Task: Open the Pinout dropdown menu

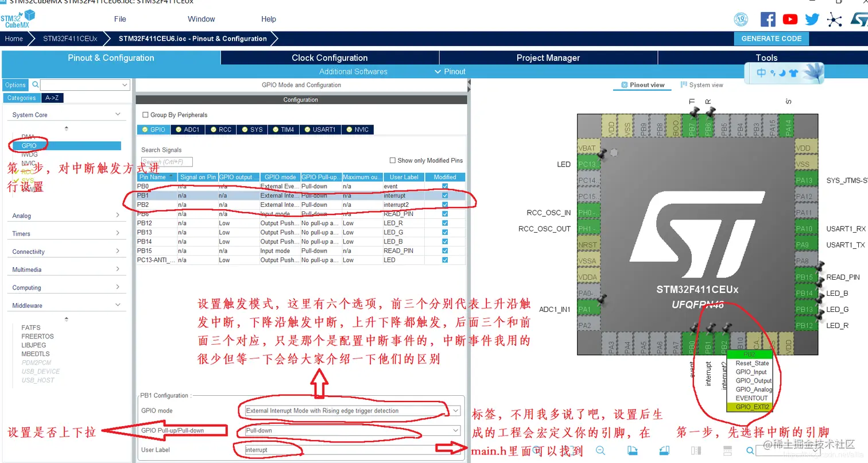Action: pyautogui.click(x=451, y=71)
